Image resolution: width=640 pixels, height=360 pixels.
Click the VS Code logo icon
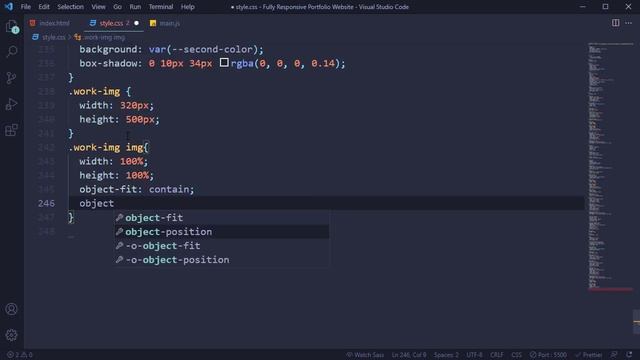click(x=9, y=7)
